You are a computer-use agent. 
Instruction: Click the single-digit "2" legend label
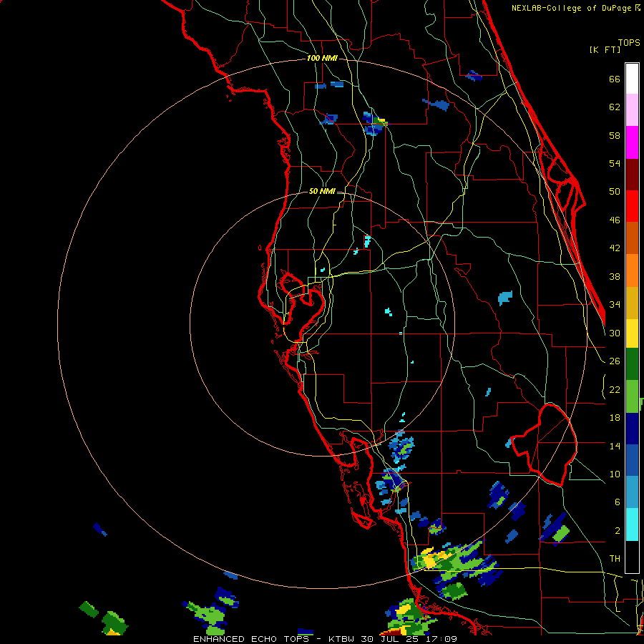pyautogui.click(x=618, y=531)
